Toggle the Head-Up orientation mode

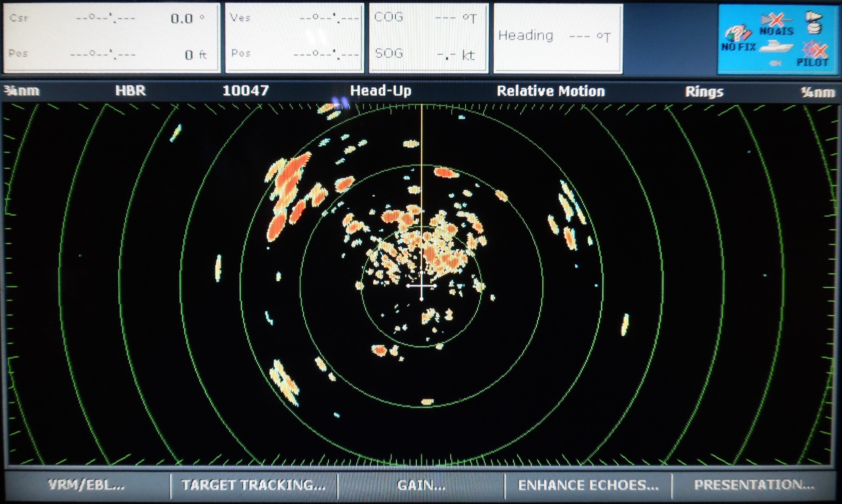pos(380,91)
